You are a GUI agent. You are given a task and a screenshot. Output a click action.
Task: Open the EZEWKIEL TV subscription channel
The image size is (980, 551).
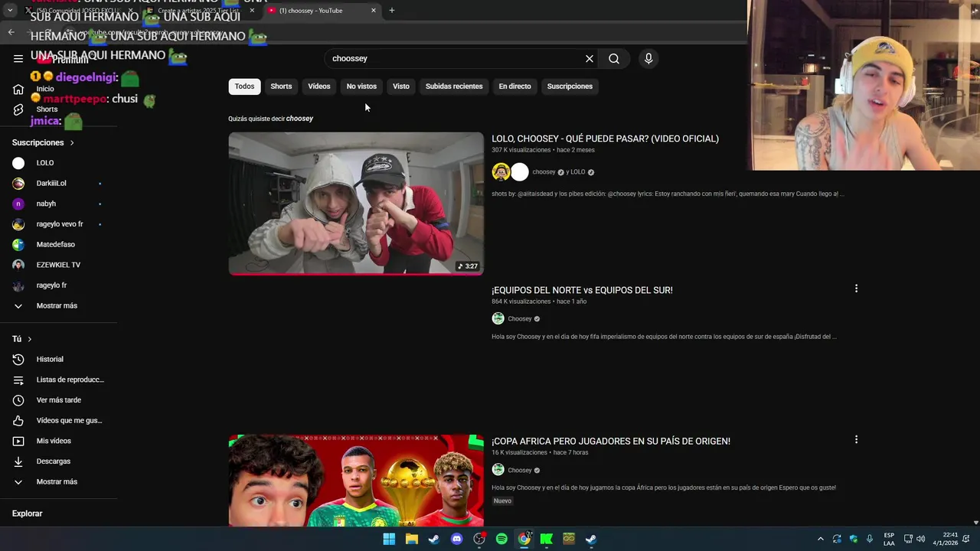click(x=58, y=265)
